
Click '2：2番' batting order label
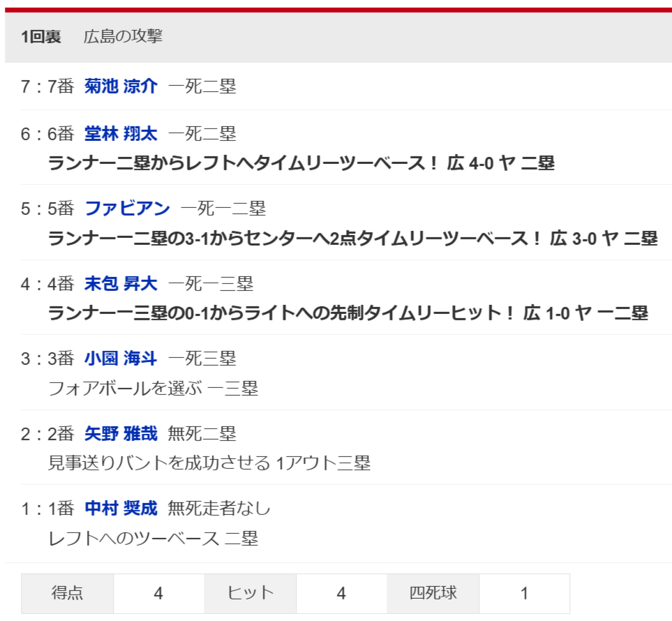pyautogui.click(x=47, y=434)
